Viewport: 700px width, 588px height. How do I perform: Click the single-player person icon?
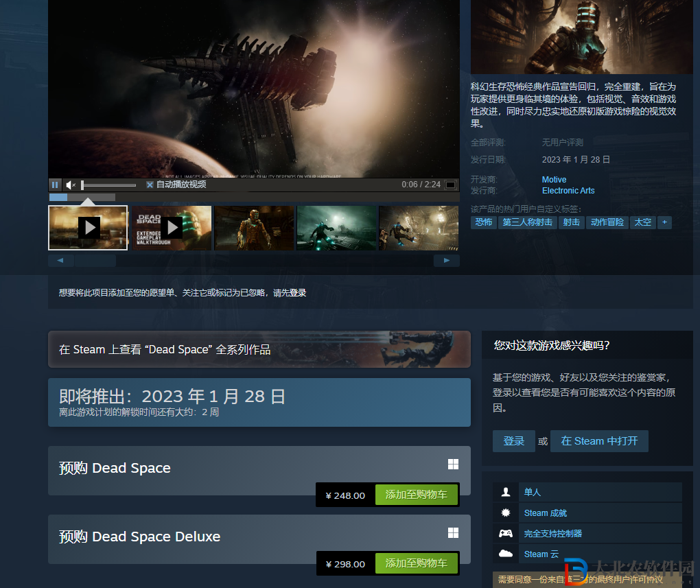coord(505,492)
